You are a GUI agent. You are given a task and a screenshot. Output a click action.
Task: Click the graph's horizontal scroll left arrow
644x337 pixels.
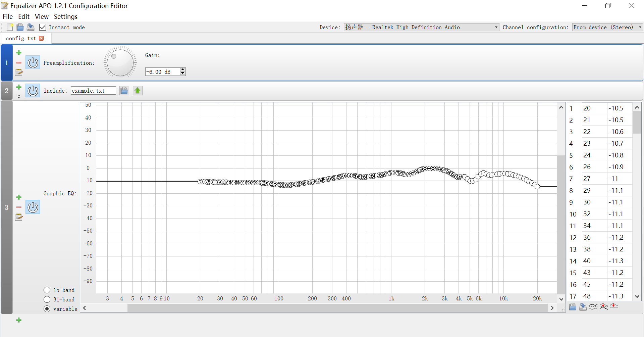[85, 308]
